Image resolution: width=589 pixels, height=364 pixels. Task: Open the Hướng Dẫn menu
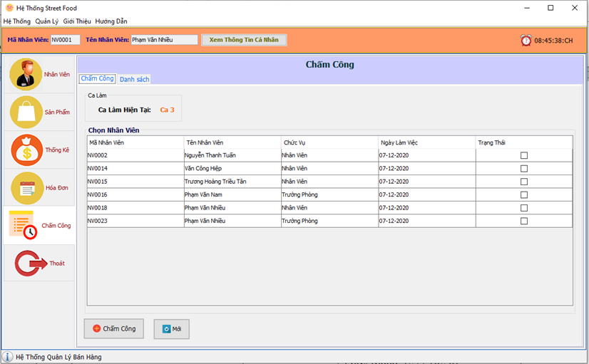click(x=111, y=21)
